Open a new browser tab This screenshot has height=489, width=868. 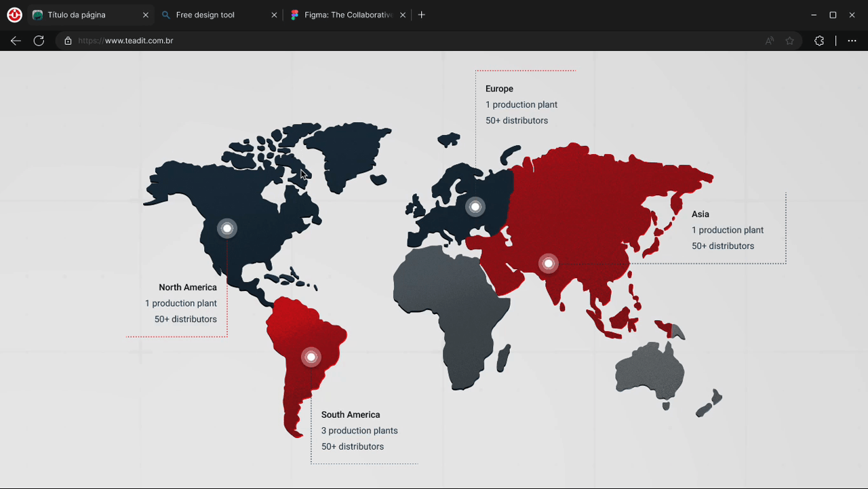tap(422, 14)
